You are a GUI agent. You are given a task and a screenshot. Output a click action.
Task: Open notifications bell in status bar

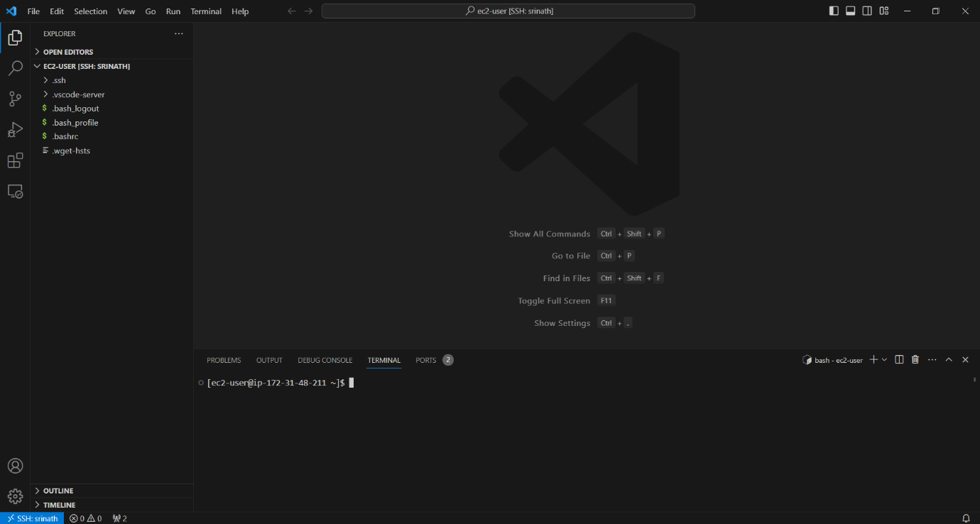click(x=966, y=518)
